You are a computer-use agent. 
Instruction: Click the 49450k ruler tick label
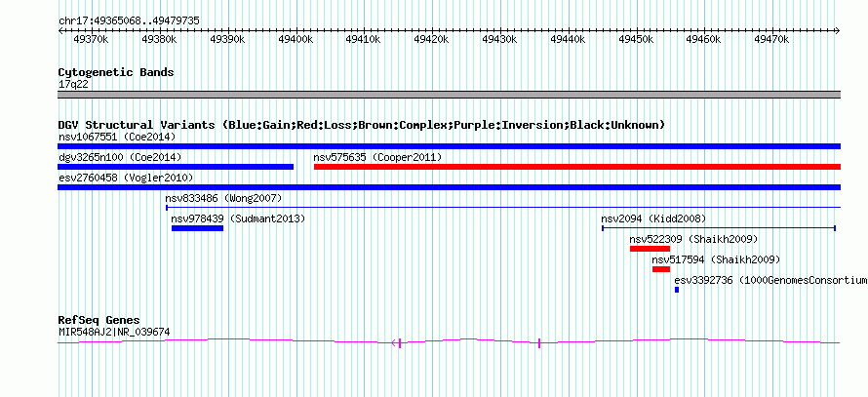(x=636, y=40)
